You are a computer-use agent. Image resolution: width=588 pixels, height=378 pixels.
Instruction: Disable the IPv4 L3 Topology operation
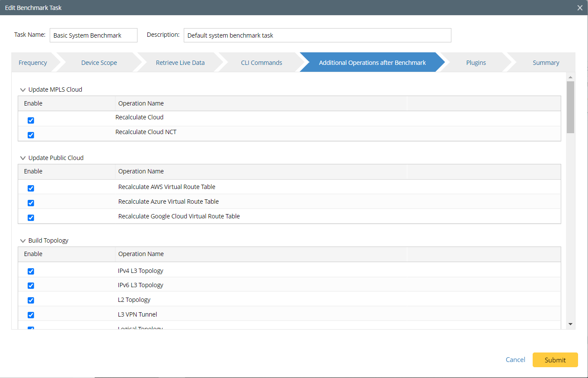31,271
